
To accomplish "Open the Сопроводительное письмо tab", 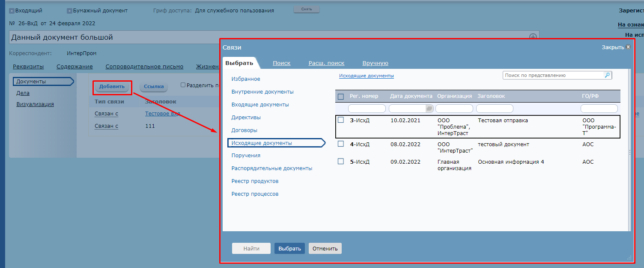I will coord(144,67).
